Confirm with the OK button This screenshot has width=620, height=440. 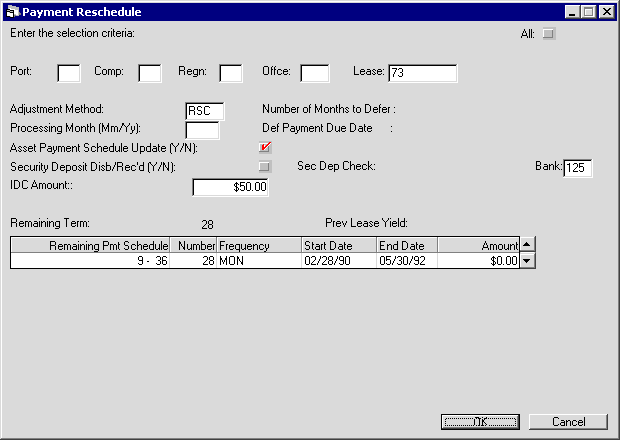[480, 422]
